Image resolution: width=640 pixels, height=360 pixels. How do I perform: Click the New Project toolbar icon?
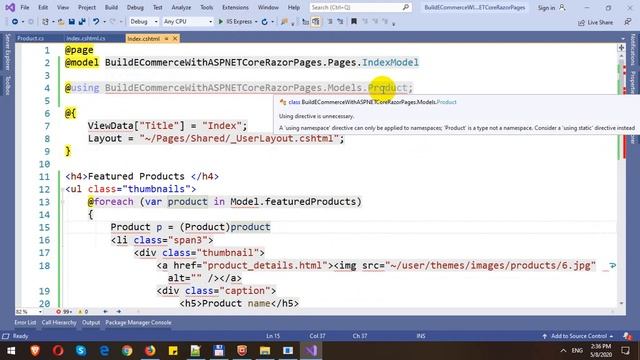(x=45, y=22)
